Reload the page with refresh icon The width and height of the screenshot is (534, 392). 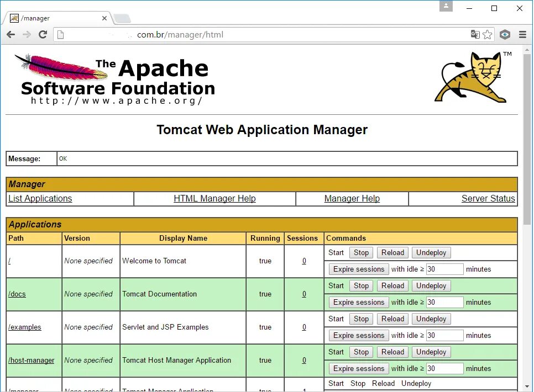(43, 34)
